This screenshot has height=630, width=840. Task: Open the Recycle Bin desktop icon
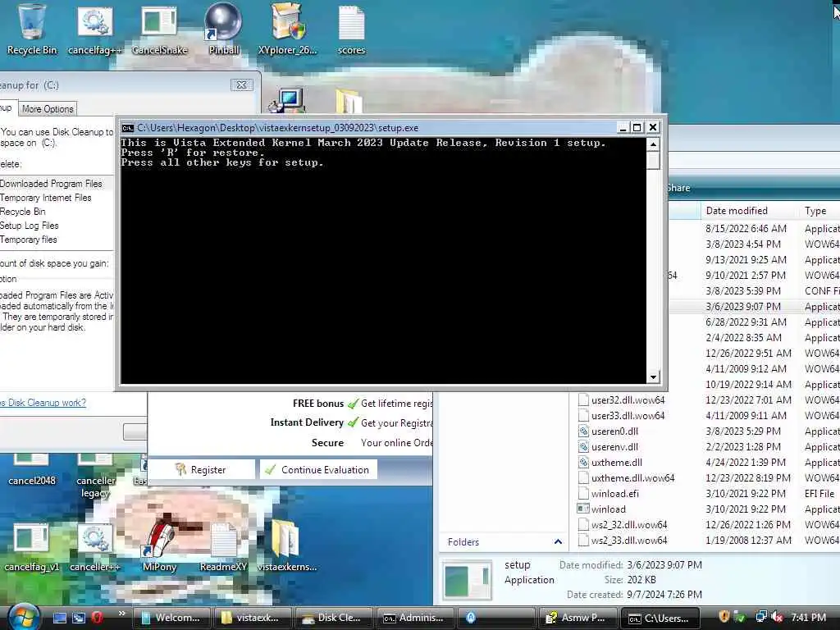click(x=31, y=30)
